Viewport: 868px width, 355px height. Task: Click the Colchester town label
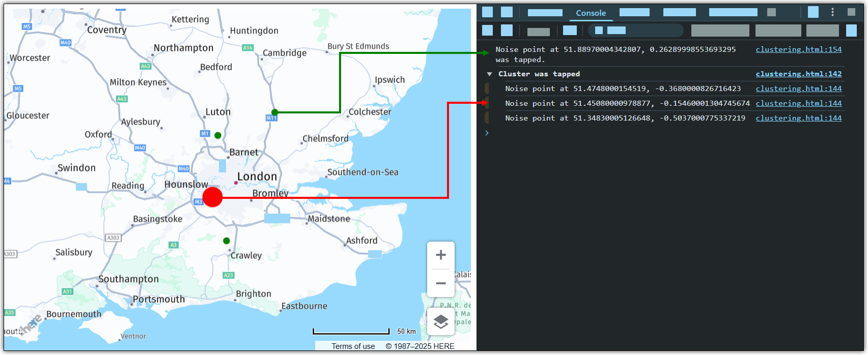point(370,112)
